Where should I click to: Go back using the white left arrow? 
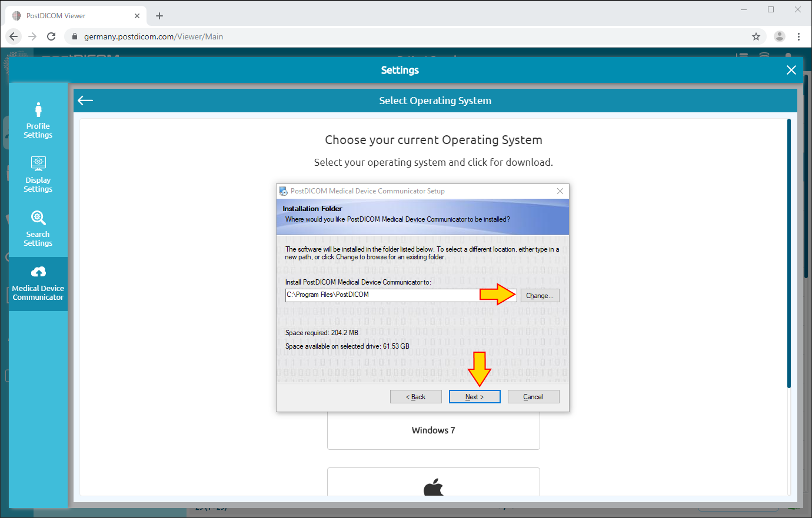(x=85, y=101)
